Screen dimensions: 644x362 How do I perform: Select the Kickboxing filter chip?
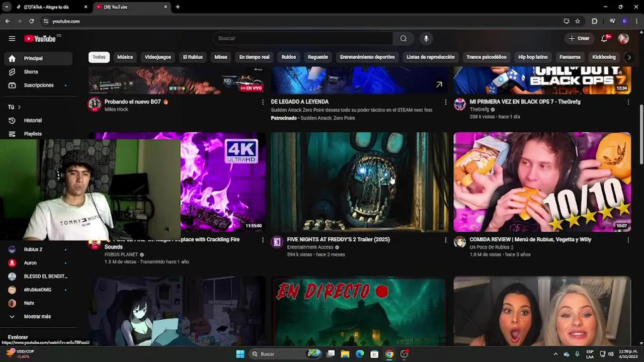pyautogui.click(x=604, y=57)
